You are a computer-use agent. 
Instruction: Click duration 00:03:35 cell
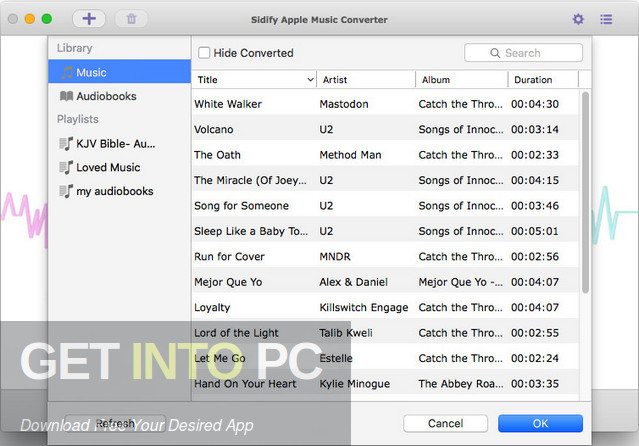[x=535, y=384]
